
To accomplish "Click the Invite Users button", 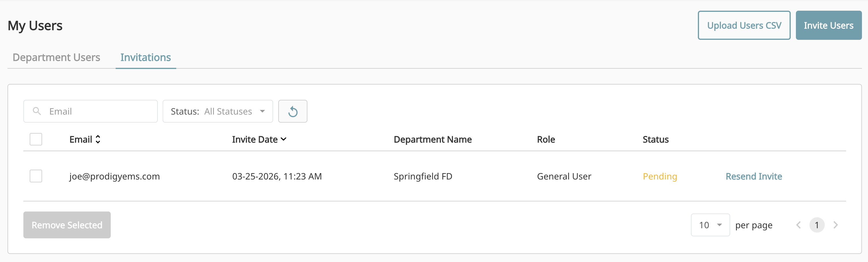I will (x=828, y=25).
